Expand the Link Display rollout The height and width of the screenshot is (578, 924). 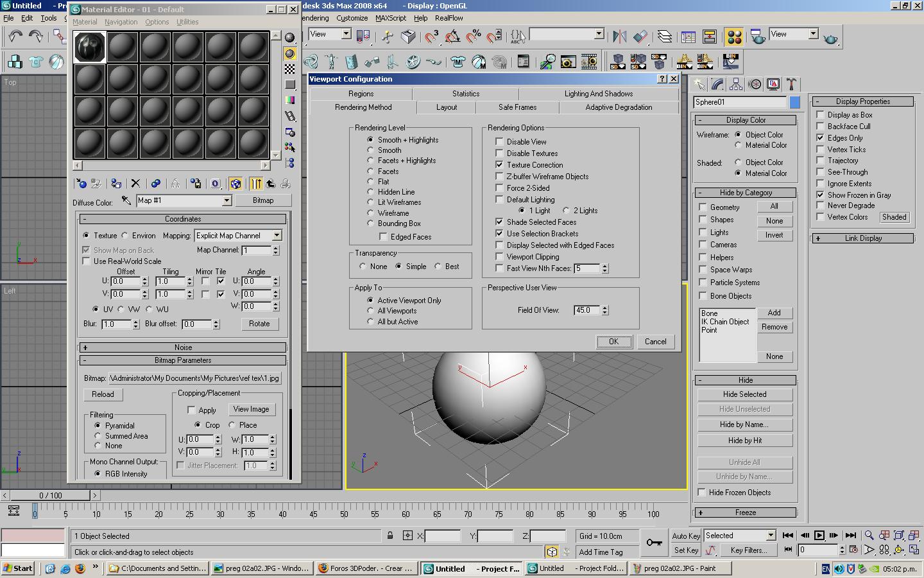862,238
